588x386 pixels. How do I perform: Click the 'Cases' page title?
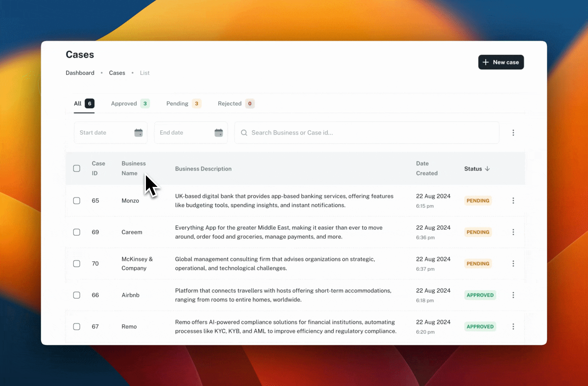80,55
